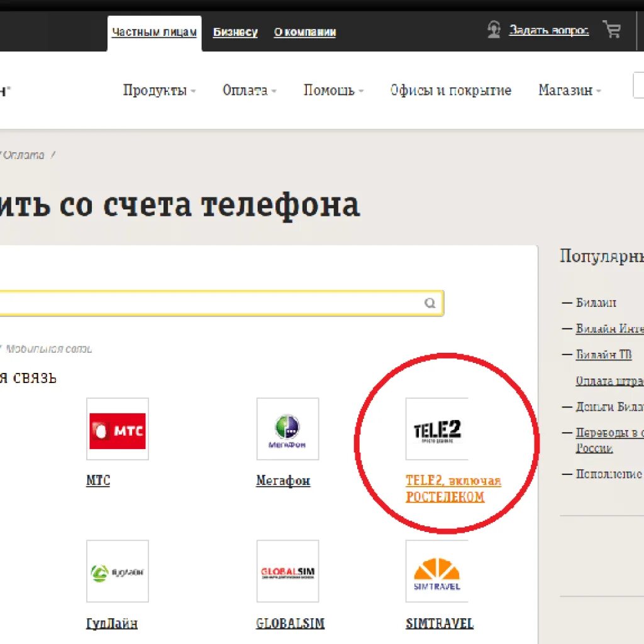Select the GLOBALSIM logo tile
This screenshot has height=644, width=644.
pyautogui.click(x=287, y=571)
